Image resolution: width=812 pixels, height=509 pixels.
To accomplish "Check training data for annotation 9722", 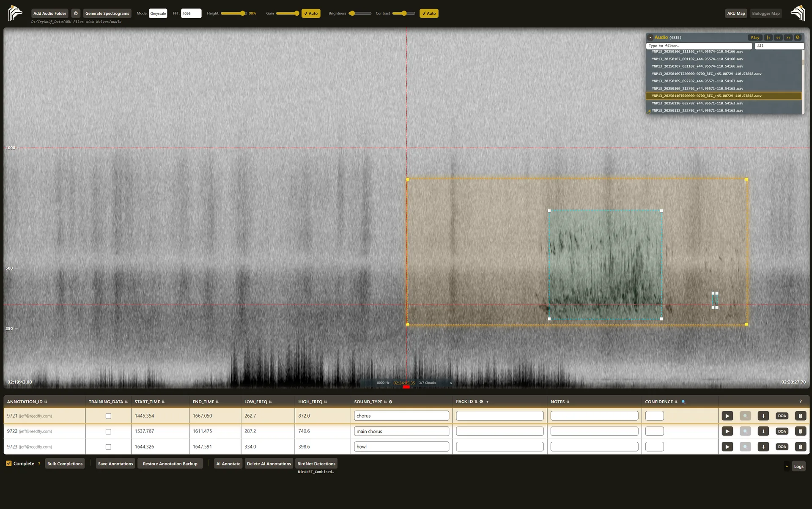I will pos(108,432).
